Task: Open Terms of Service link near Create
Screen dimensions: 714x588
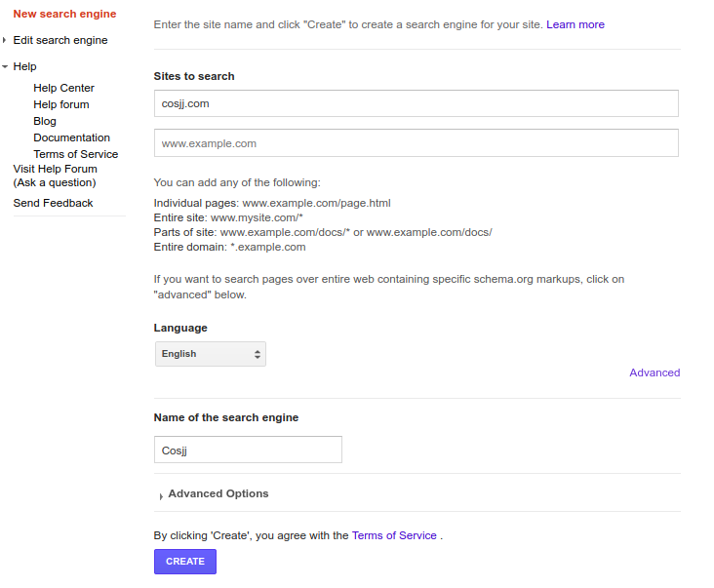Action: coord(394,535)
